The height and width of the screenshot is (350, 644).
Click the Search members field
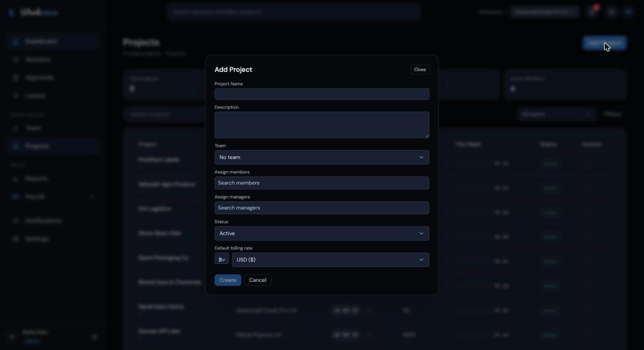[322, 183]
